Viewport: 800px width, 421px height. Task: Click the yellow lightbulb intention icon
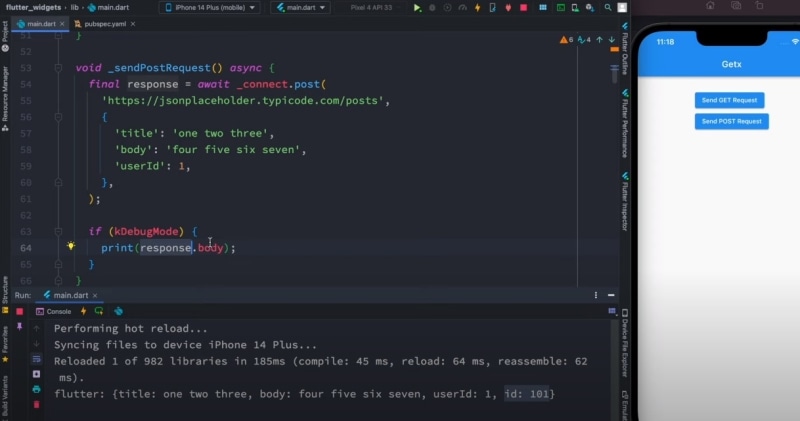[x=71, y=247]
